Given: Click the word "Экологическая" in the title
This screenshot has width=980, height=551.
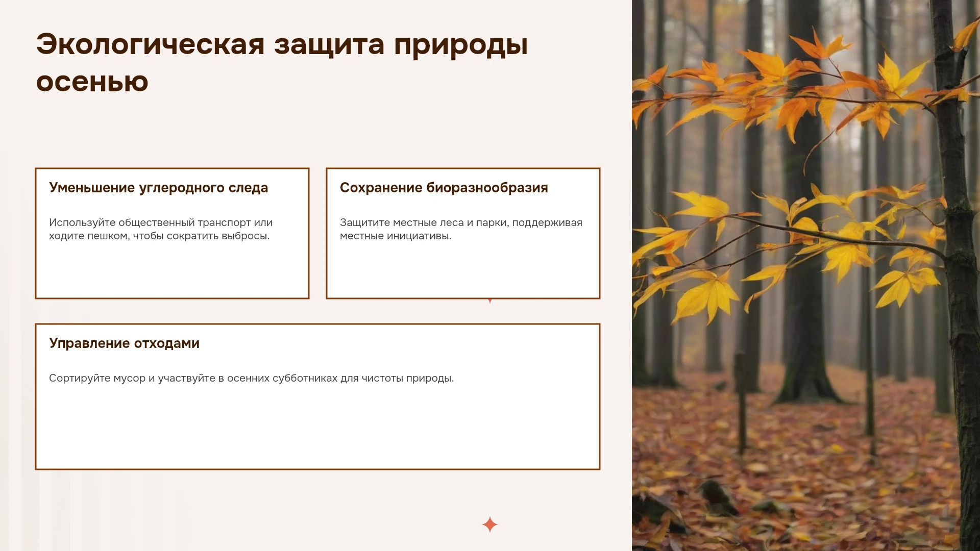Looking at the screenshot, I should [x=151, y=44].
